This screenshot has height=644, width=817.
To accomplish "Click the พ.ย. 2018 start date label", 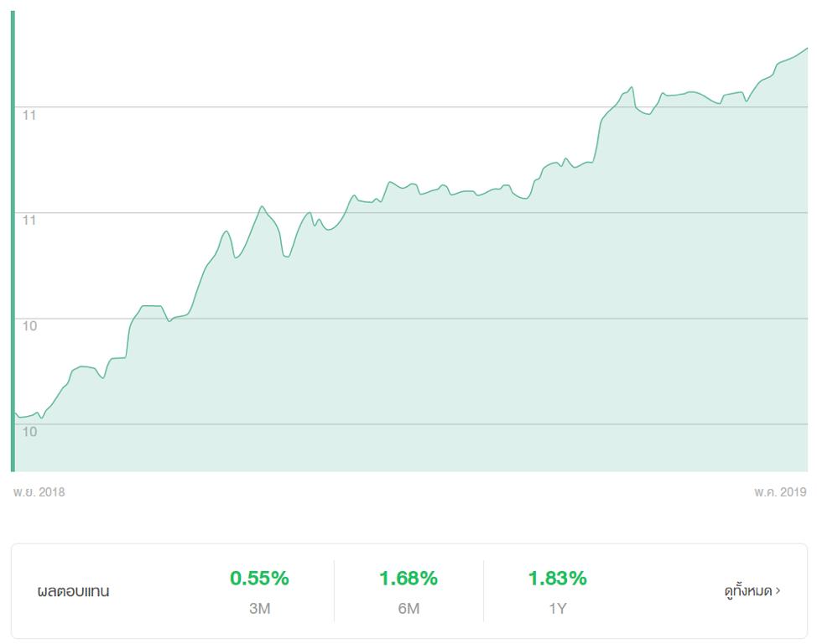I will 39,492.
